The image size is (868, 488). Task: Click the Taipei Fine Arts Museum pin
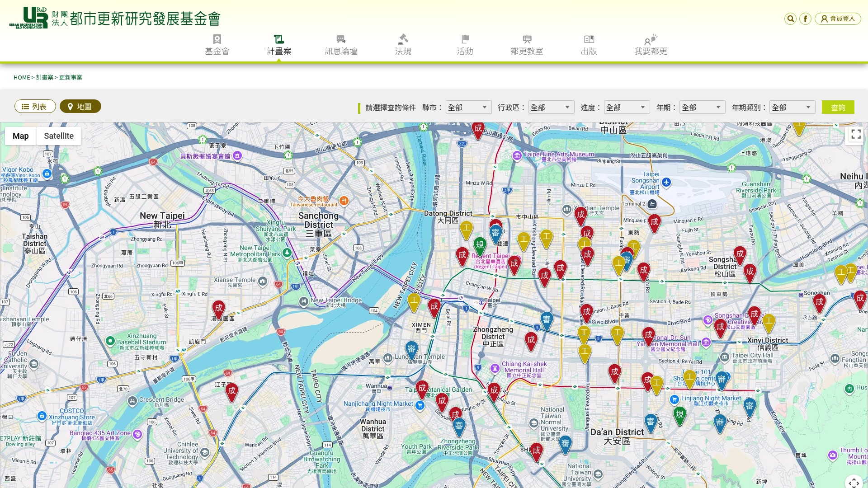[x=517, y=156]
